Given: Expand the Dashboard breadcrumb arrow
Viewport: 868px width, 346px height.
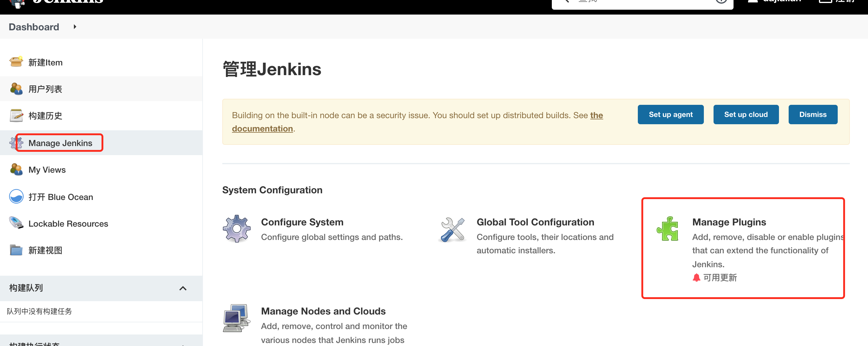Looking at the screenshot, I should coord(75,27).
